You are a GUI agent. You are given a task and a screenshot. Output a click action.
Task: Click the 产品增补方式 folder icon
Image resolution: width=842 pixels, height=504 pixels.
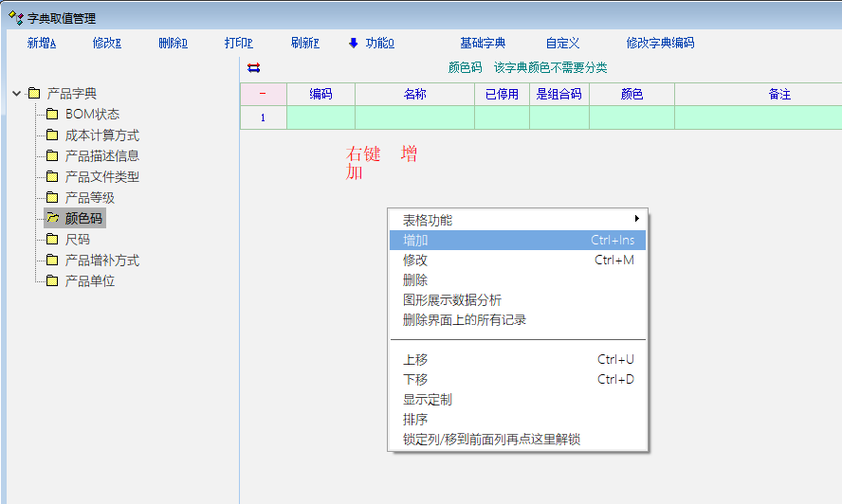[52, 260]
